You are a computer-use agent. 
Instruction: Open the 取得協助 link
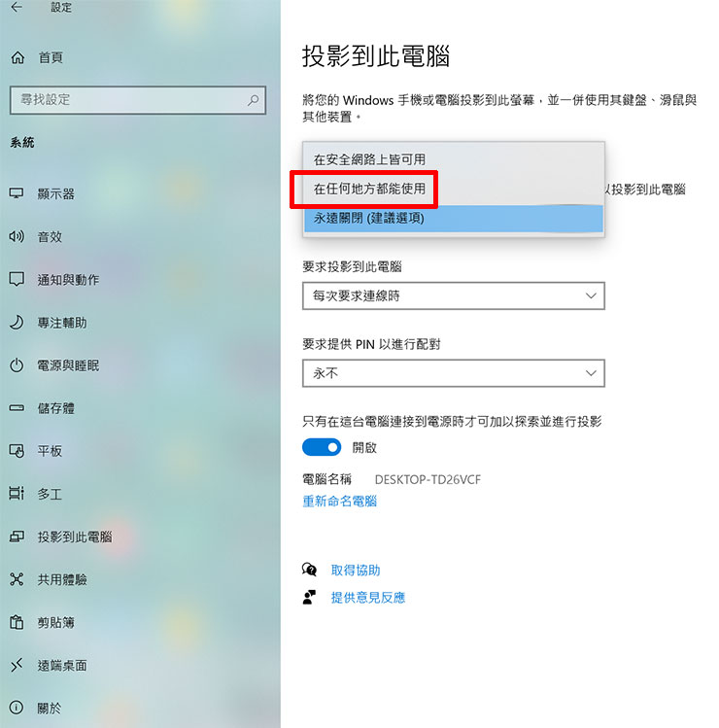356,571
